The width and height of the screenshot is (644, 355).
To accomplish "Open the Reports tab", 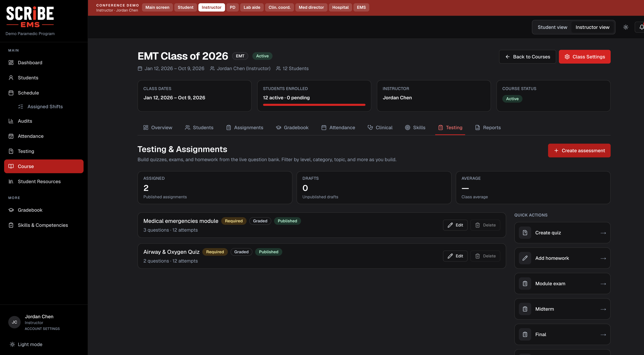I will [488, 128].
